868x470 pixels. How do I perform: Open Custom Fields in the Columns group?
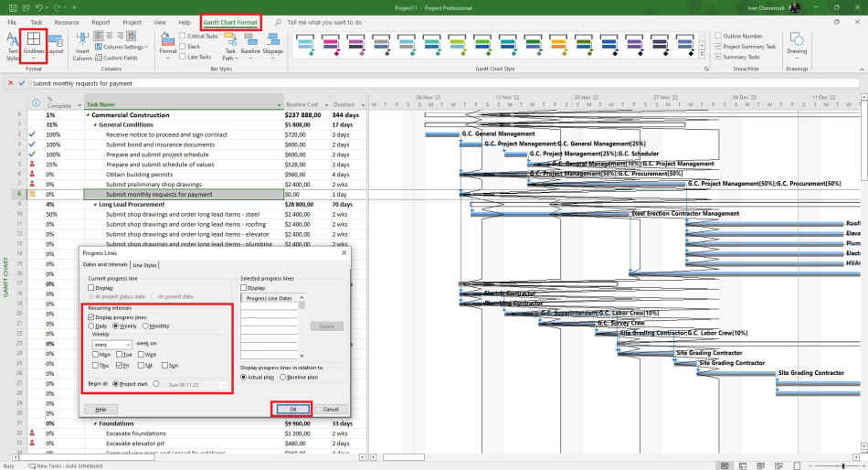point(116,58)
